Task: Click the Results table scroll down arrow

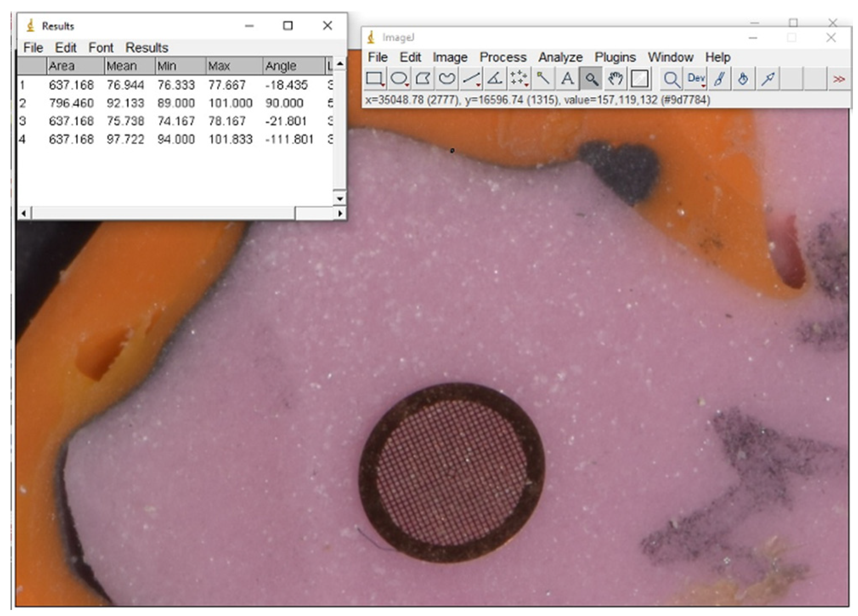Action: point(340,198)
